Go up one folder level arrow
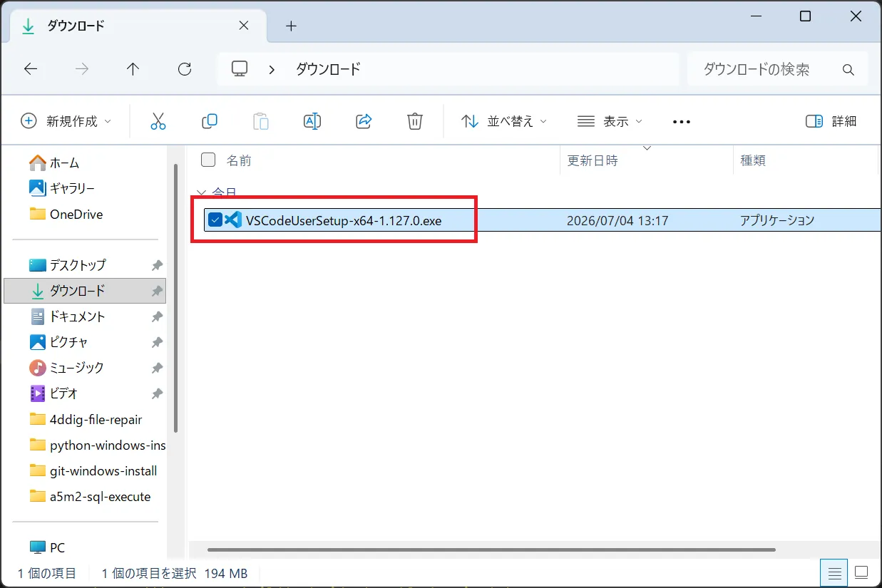 [x=133, y=68]
